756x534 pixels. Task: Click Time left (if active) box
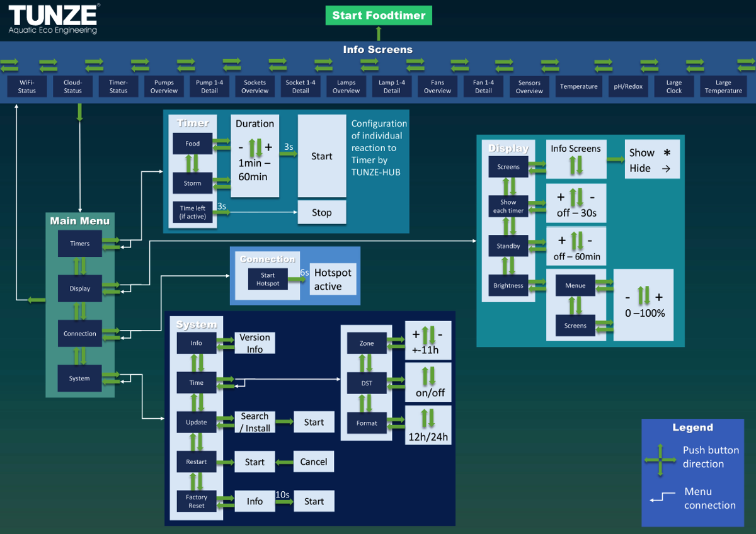tap(193, 212)
